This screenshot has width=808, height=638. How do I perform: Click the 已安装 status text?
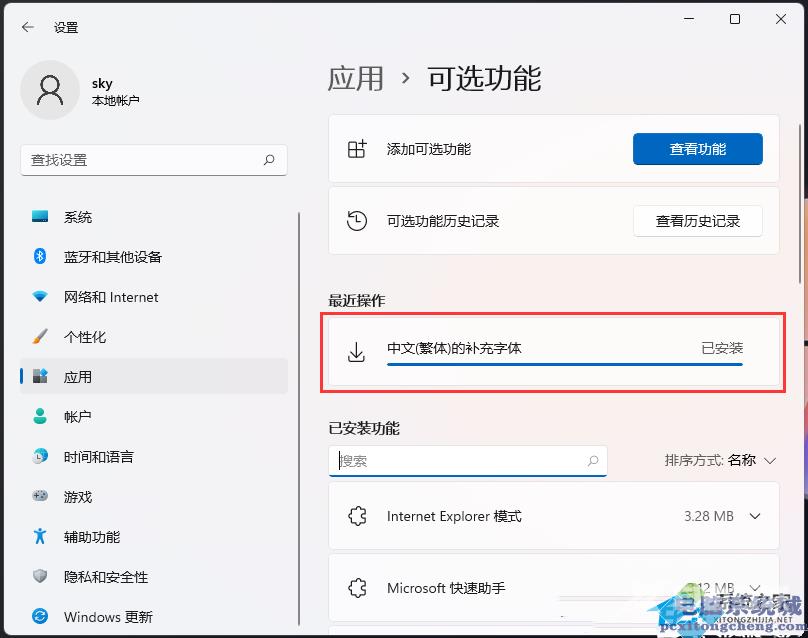[x=722, y=348]
